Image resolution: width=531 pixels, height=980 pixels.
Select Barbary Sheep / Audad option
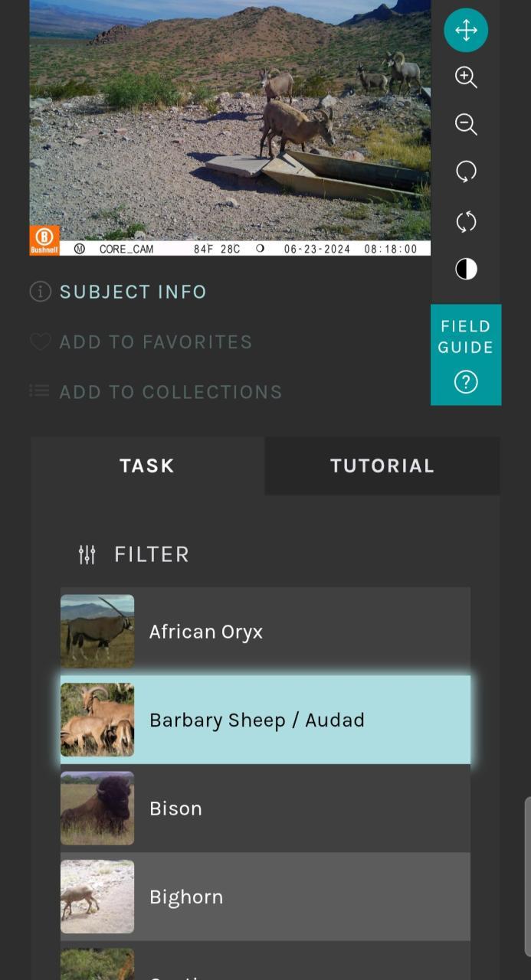(x=265, y=720)
